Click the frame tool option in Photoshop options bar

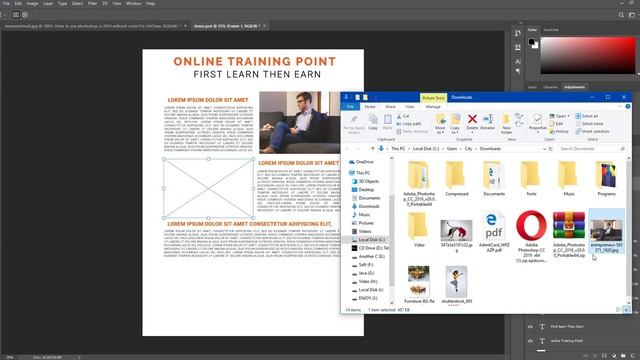click(16, 15)
